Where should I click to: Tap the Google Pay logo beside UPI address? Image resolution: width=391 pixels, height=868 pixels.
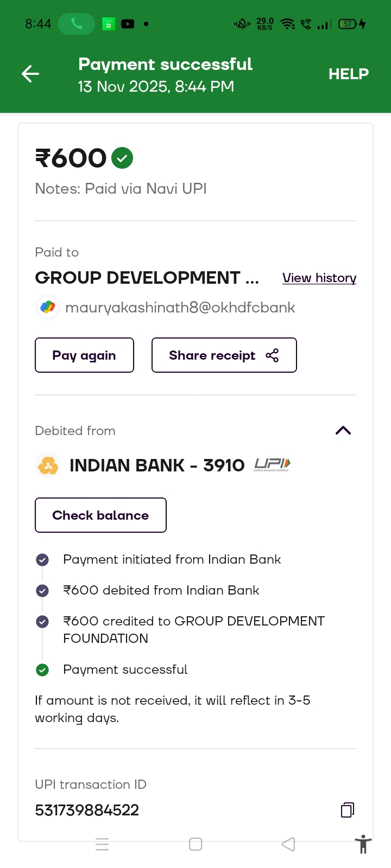pyautogui.click(x=48, y=308)
